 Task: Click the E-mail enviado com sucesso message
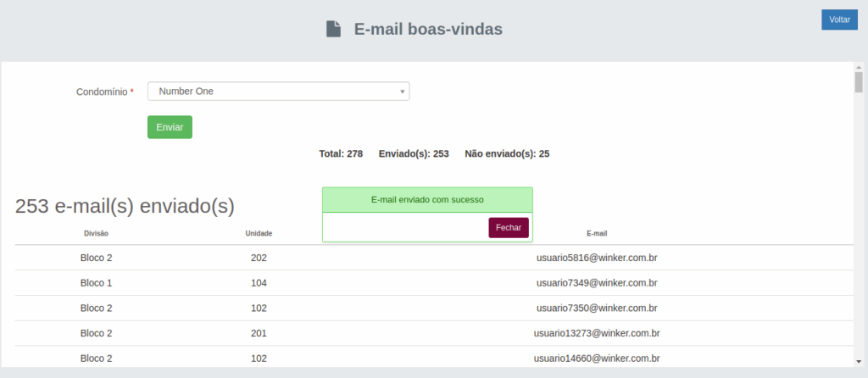click(x=427, y=200)
